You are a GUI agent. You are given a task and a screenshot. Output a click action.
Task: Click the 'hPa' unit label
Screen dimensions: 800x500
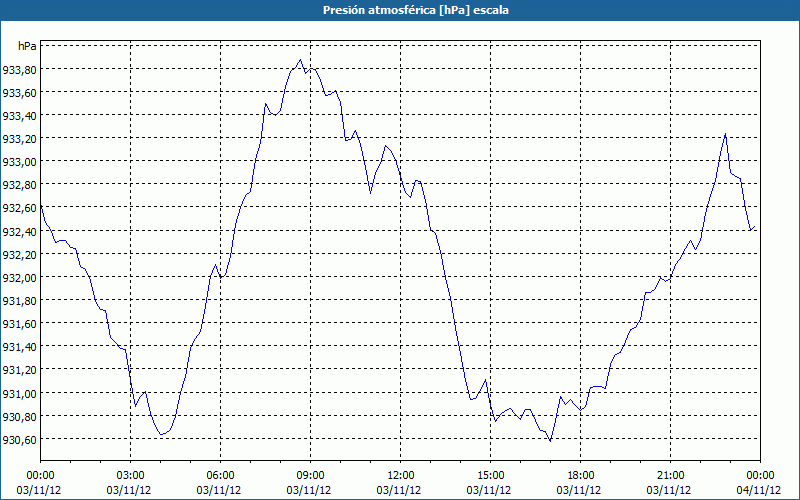27,46
